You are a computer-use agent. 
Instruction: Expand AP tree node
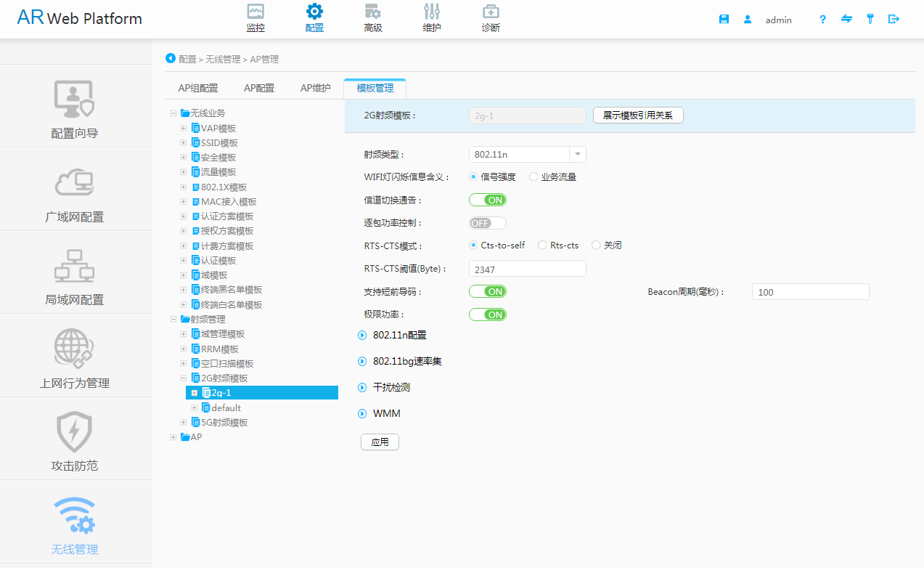click(173, 437)
